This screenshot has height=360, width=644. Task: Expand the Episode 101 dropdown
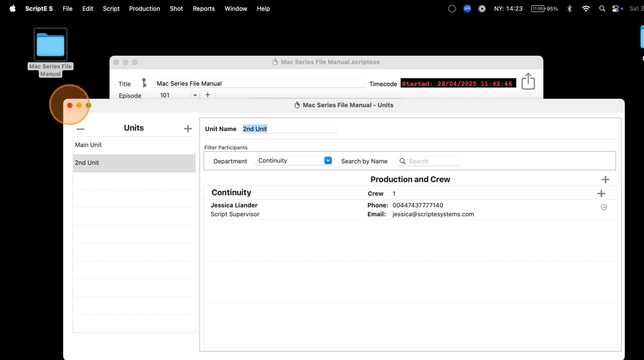pyautogui.click(x=195, y=95)
